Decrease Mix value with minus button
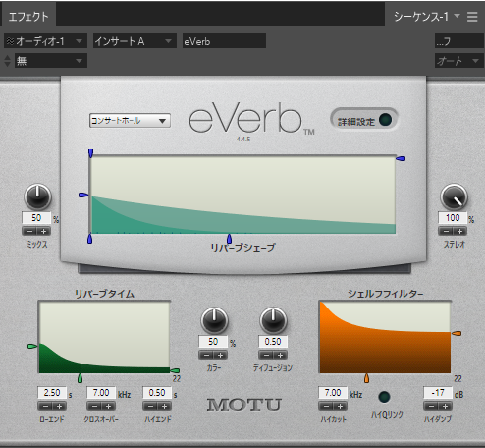The width and height of the screenshot is (485, 448). (29, 231)
